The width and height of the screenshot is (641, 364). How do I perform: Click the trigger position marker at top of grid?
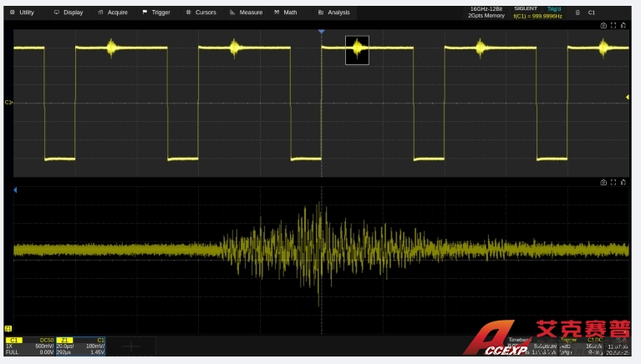[x=321, y=32]
